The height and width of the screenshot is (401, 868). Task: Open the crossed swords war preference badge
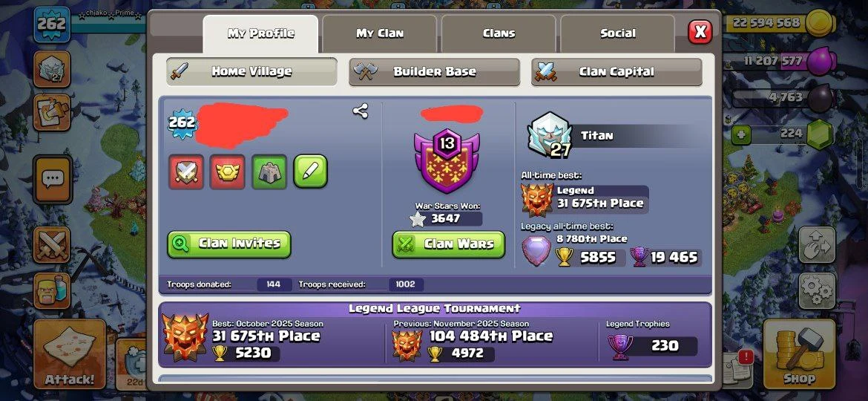186,172
